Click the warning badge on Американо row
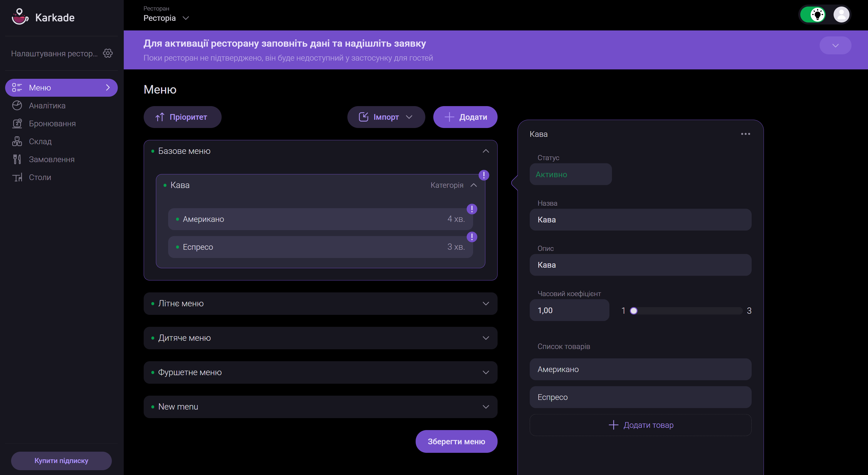 click(472, 209)
